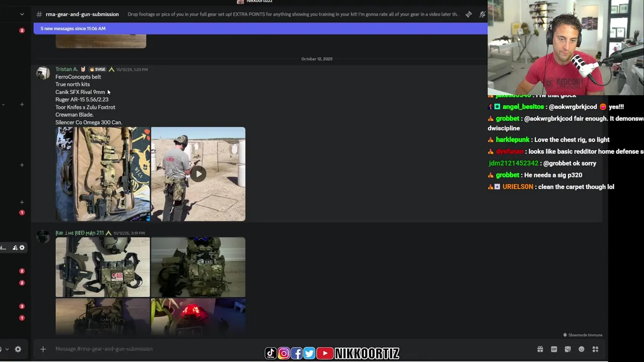This screenshot has height=362, width=644.
Task: Click the 'Canik SFX Rival 9mm' line
Action: point(80,92)
